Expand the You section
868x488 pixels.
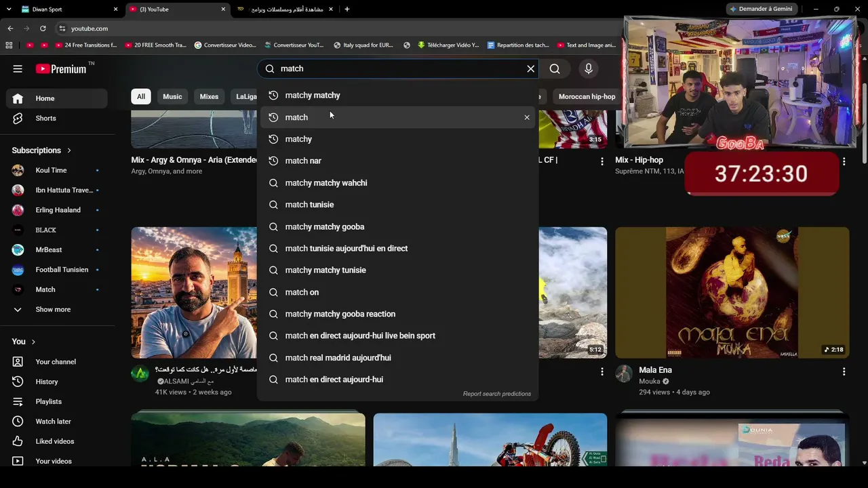click(x=24, y=342)
